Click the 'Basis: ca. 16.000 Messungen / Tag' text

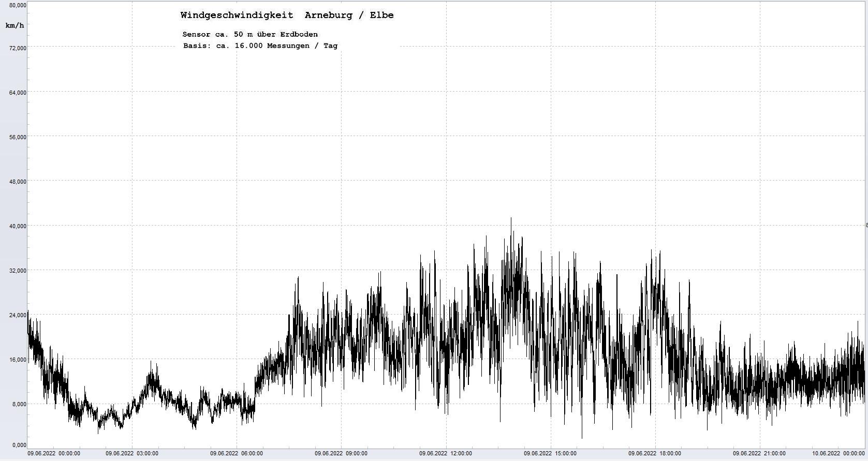260,46
